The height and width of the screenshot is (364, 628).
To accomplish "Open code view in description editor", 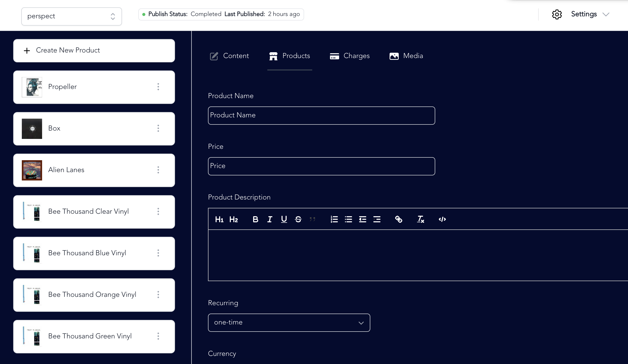I will (x=442, y=219).
